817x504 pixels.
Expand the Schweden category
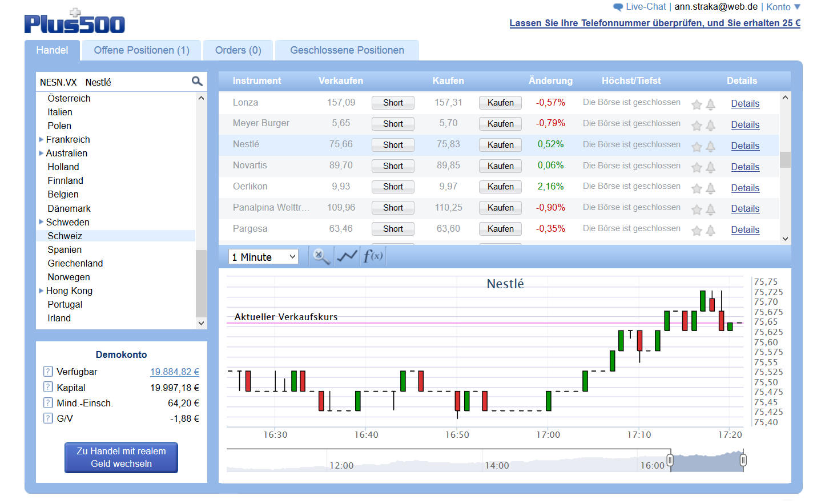pyautogui.click(x=41, y=221)
